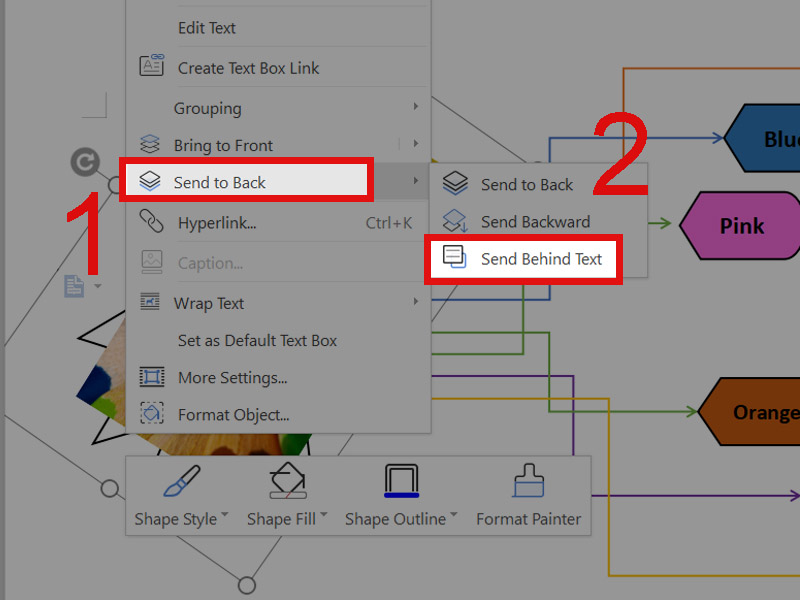Screen dimensions: 800x600
Task: Open the Shape Outline dropdown arrow
Action: [454, 517]
